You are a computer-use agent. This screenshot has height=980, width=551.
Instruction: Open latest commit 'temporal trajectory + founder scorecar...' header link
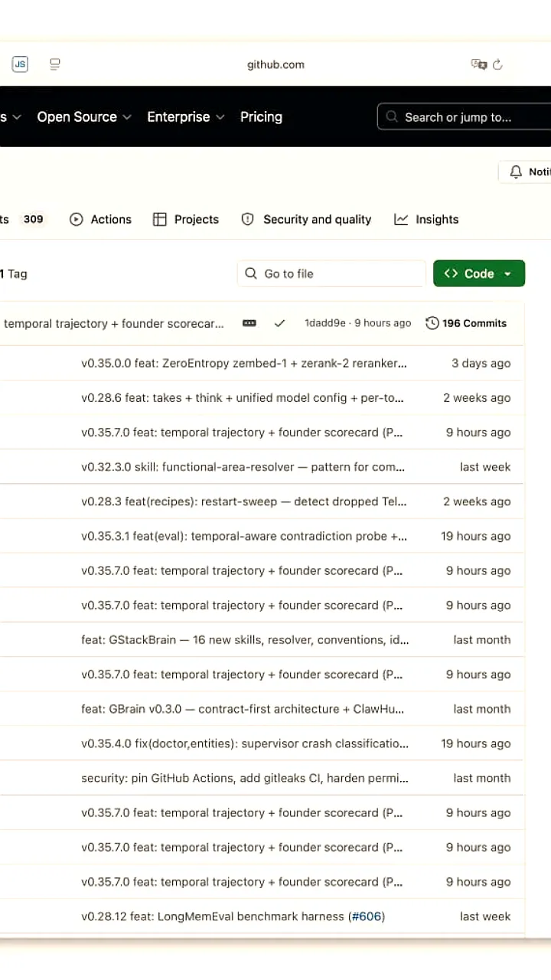pos(114,323)
